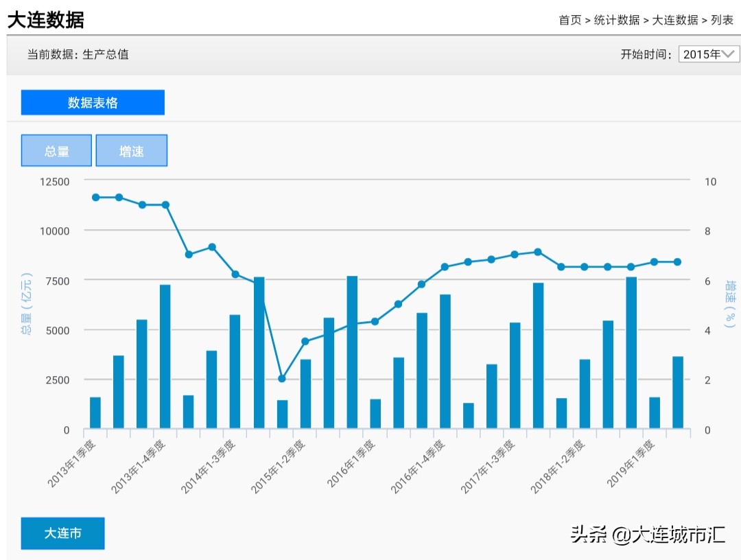Click the 数据表格 button
Viewport: 741px width, 560px height.
pos(93,102)
